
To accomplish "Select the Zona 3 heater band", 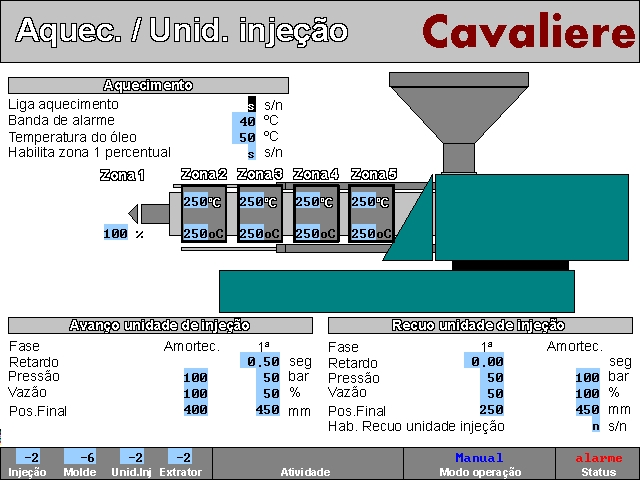I will click(260, 216).
